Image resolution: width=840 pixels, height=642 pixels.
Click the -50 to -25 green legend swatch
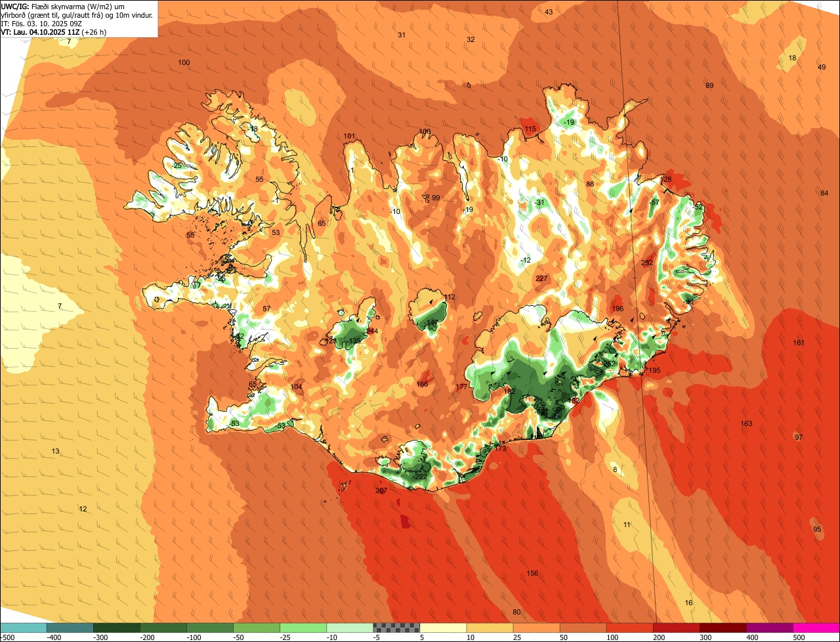click(x=256, y=628)
